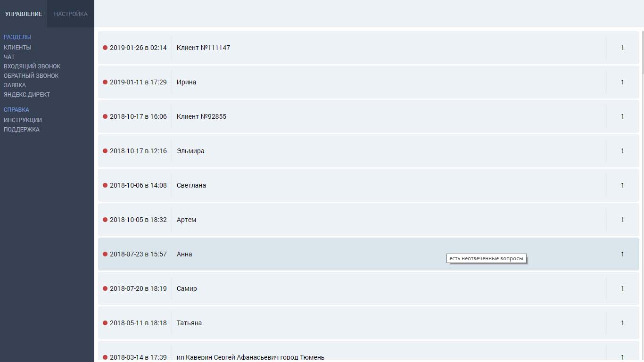The height and width of the screenshot is (362, 644).
Task: Click red status dot beside Эльмира
Action: (x=105, y=151)
